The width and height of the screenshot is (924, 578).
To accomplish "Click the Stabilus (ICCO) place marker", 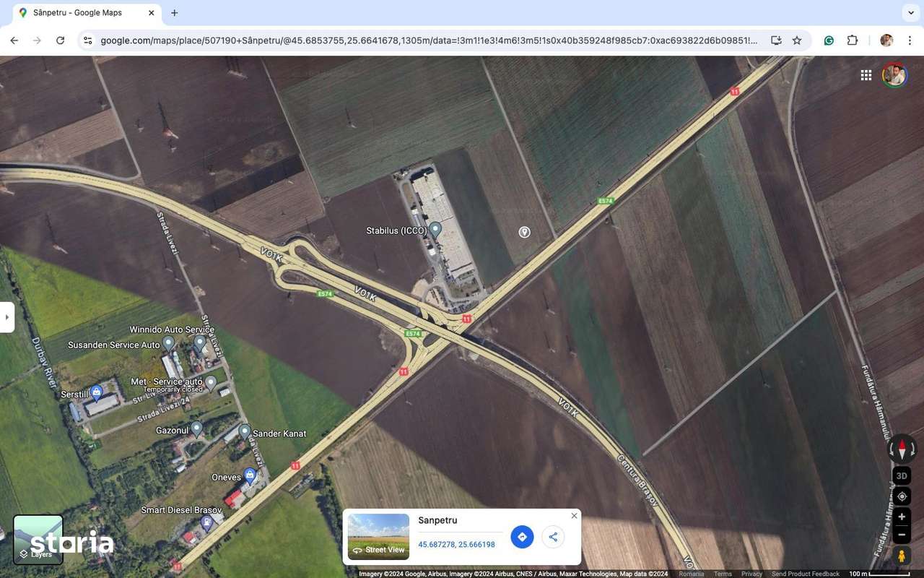I will coord(435,229).
